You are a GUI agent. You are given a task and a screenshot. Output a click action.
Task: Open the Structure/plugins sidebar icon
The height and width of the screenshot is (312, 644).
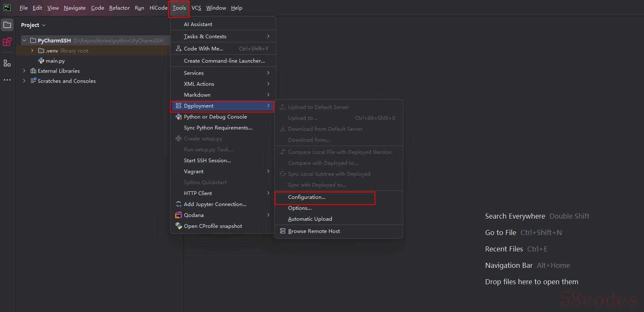point(7,42)
